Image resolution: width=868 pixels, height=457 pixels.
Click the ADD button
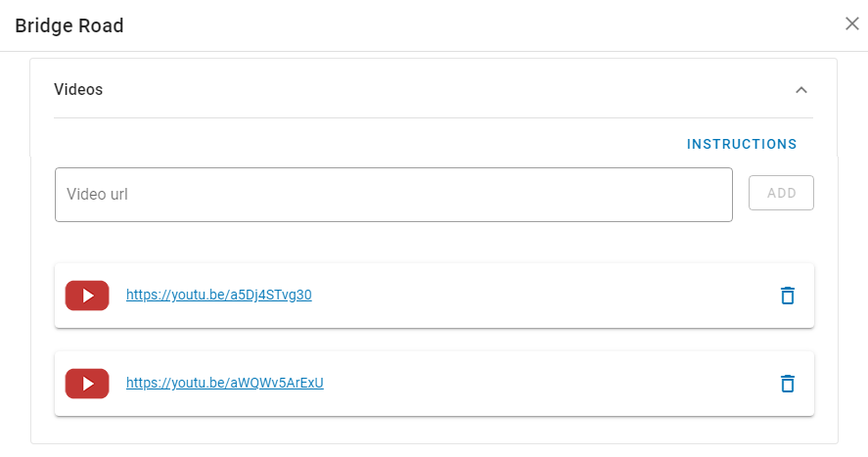tap(781, 193)
